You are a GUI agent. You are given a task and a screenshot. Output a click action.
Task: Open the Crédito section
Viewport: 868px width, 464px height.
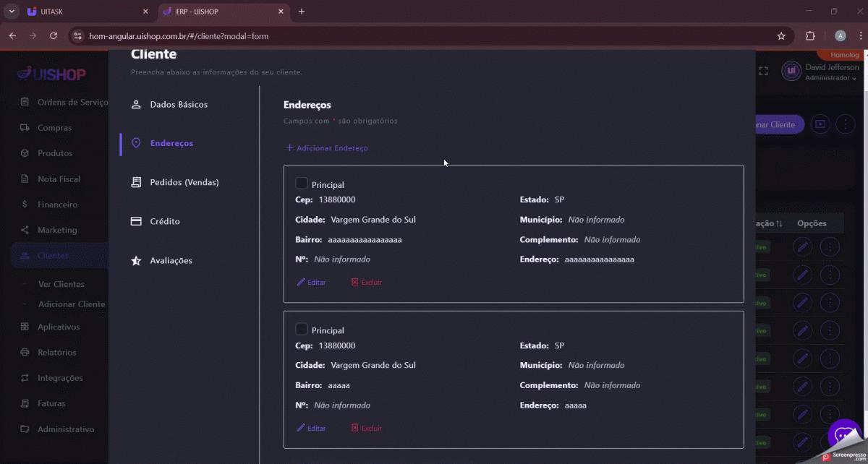pyautogui.click(x=164, y=222)
